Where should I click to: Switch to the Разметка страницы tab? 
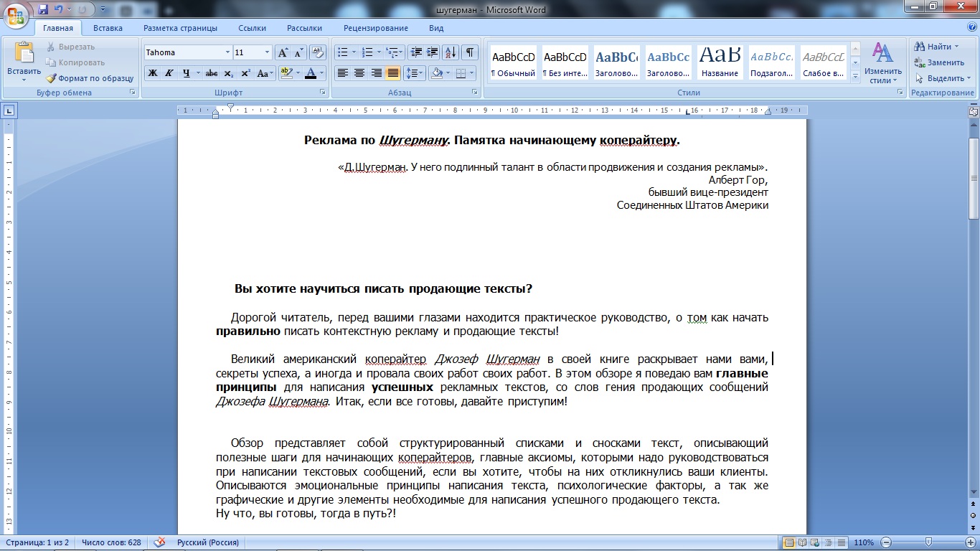coord(180,28)
